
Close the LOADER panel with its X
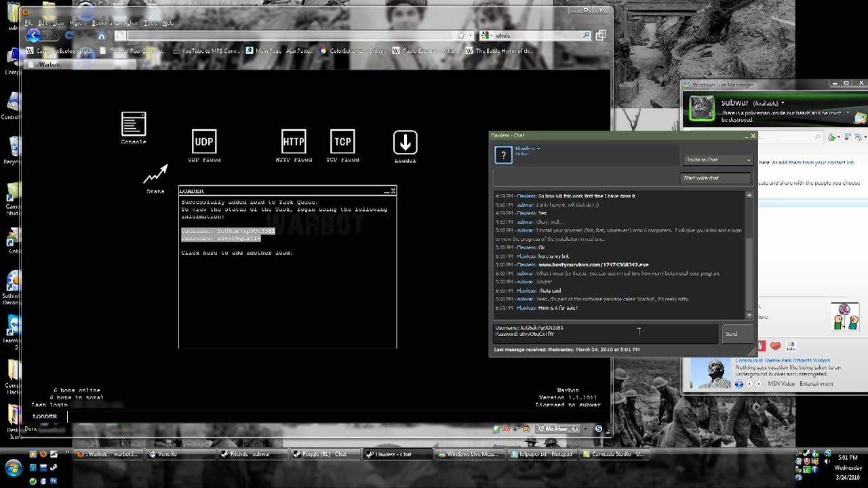[393, 191]
